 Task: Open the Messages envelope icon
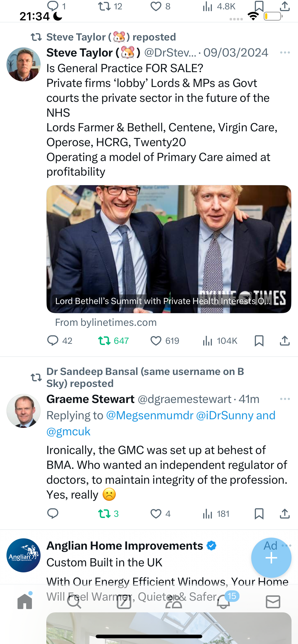[x=273, y=601]
